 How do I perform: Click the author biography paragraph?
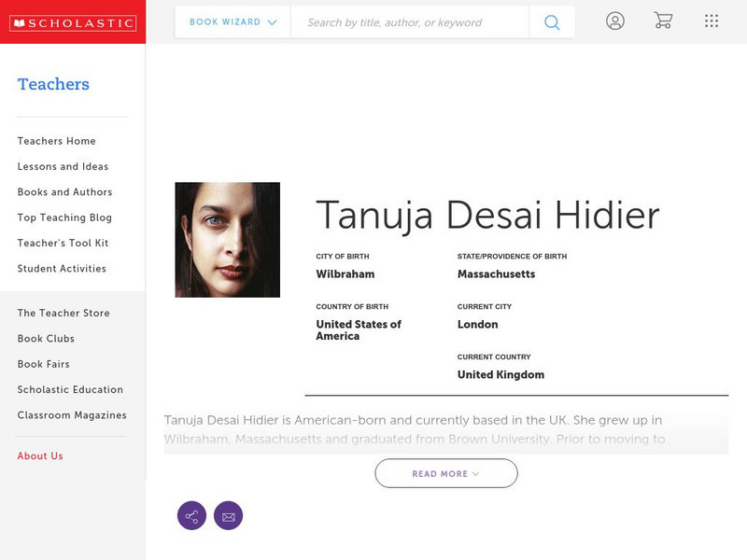point(446,429)
